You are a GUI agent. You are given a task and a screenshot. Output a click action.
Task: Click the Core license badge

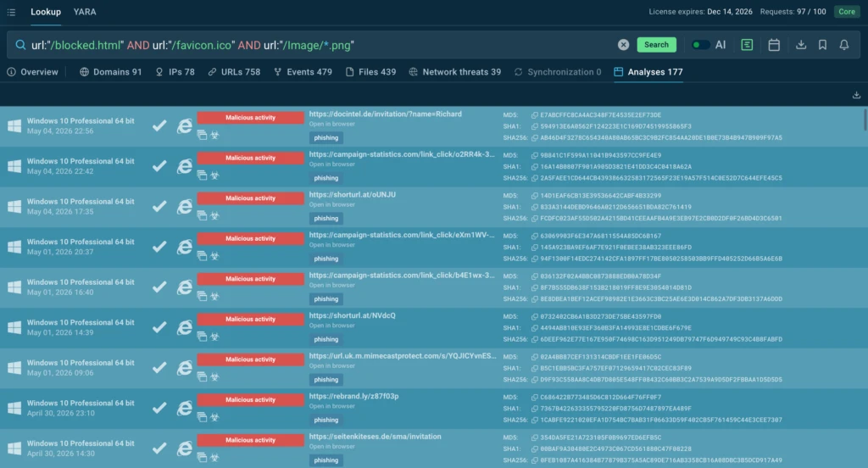tap(847, 12)
